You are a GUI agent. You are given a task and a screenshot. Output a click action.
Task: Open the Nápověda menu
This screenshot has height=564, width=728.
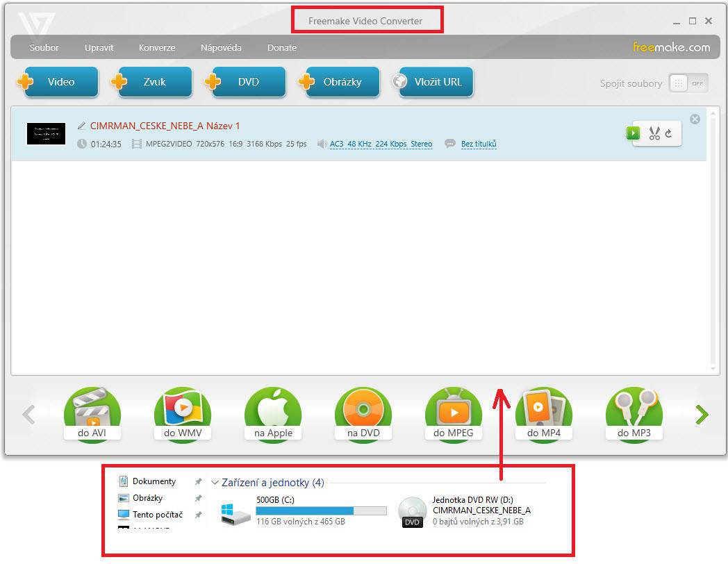point(221,47)
